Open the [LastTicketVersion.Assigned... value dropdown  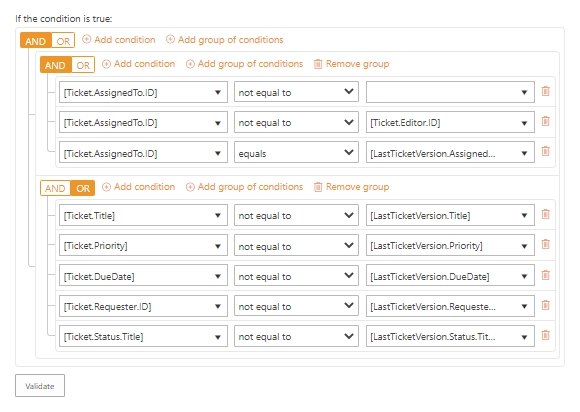pyautogui.click(x=450, y=152)
